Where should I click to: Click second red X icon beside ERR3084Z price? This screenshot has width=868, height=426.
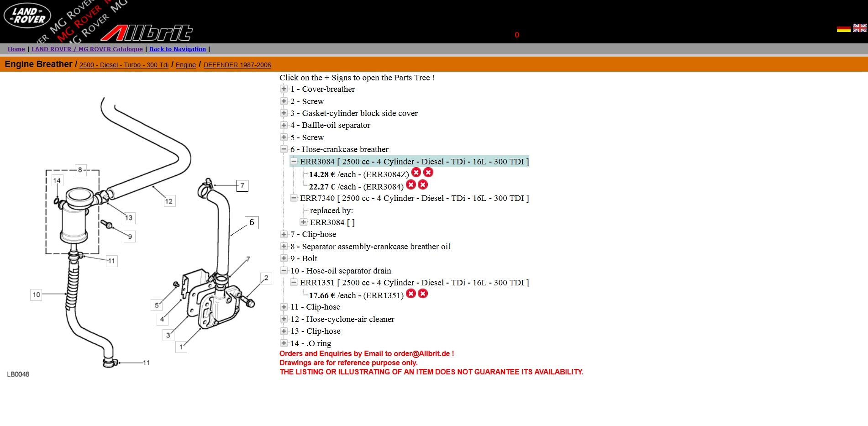(x=428, y=172)
